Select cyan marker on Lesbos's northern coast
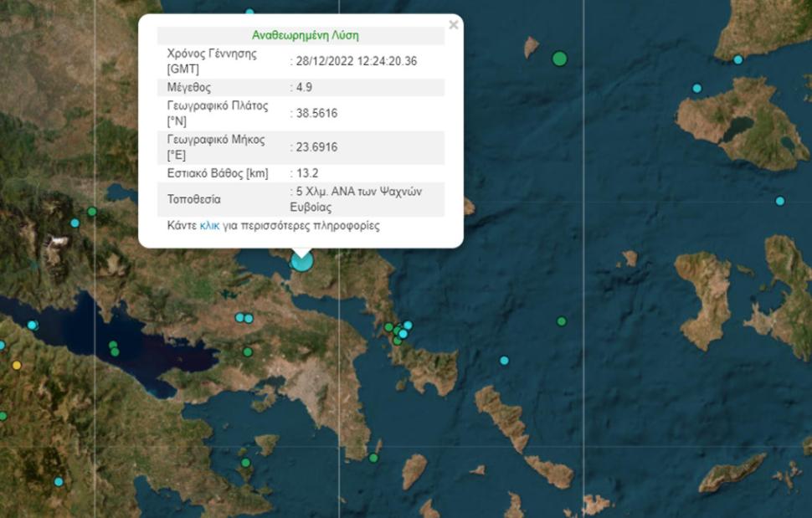Image resolution: width=812 pixels, height=518 pixels. (737, 59)
